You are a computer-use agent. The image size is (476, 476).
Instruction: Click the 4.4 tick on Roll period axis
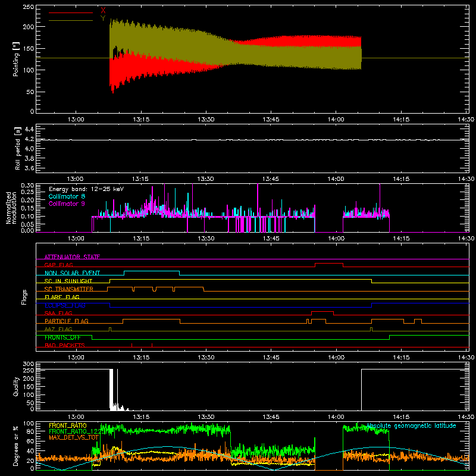(29, 129)
